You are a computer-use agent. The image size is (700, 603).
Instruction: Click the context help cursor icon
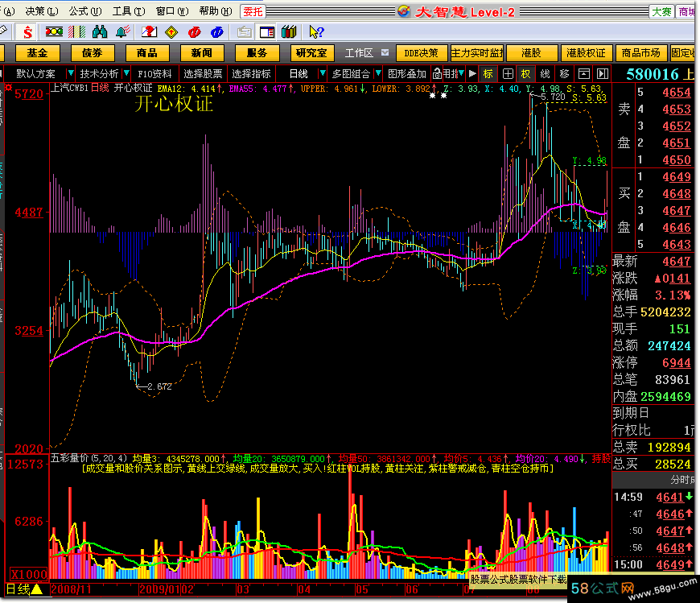316,31
